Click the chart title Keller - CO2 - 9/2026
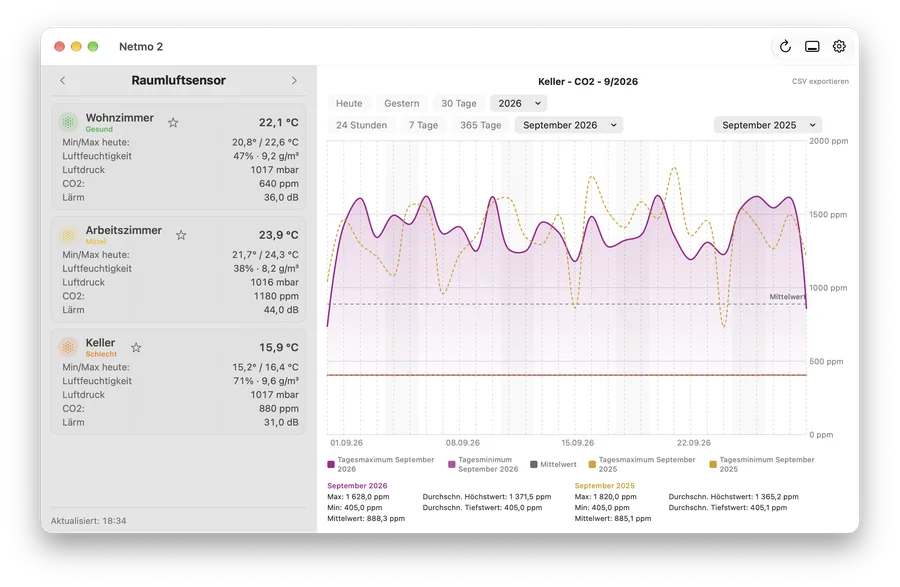900x587 pixels. click(588, 81)
